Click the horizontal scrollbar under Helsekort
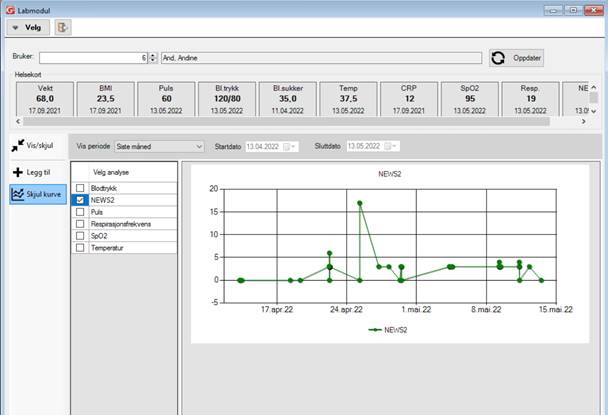The width and height of the screenshot is (608, 415). [x=286, y=122]
